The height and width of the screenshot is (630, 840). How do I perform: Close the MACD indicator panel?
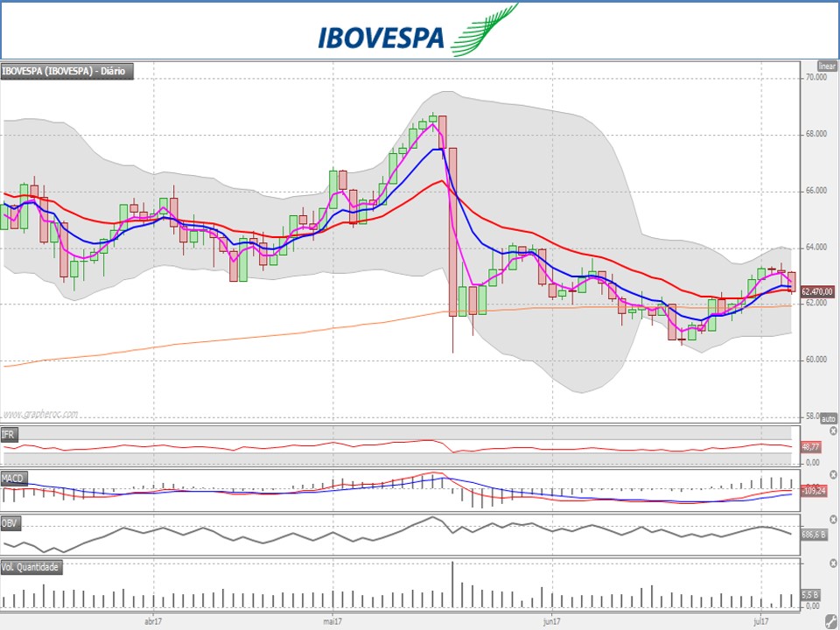coord(833,474)
